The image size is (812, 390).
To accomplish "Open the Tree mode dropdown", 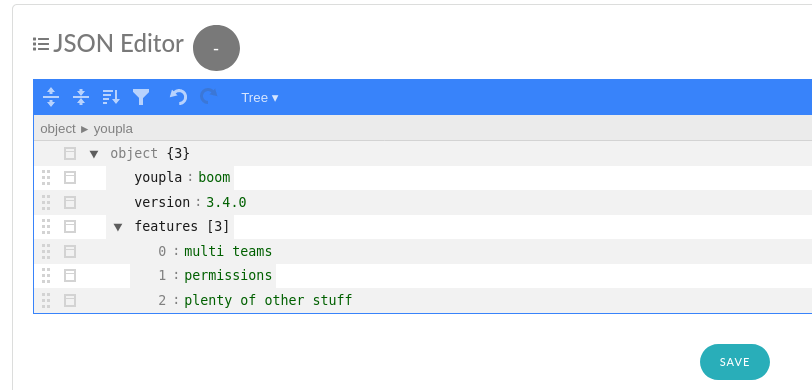I will [x=260, y=97].
